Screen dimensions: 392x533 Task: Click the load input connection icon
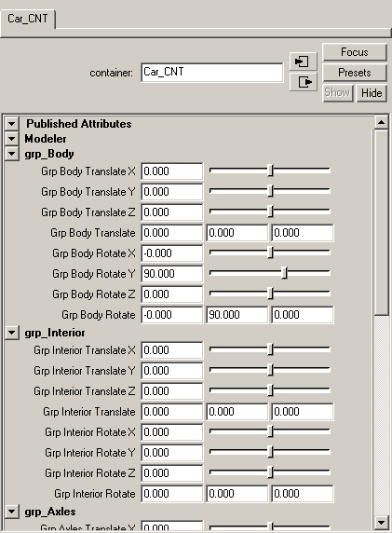click(x=303, y=61)
